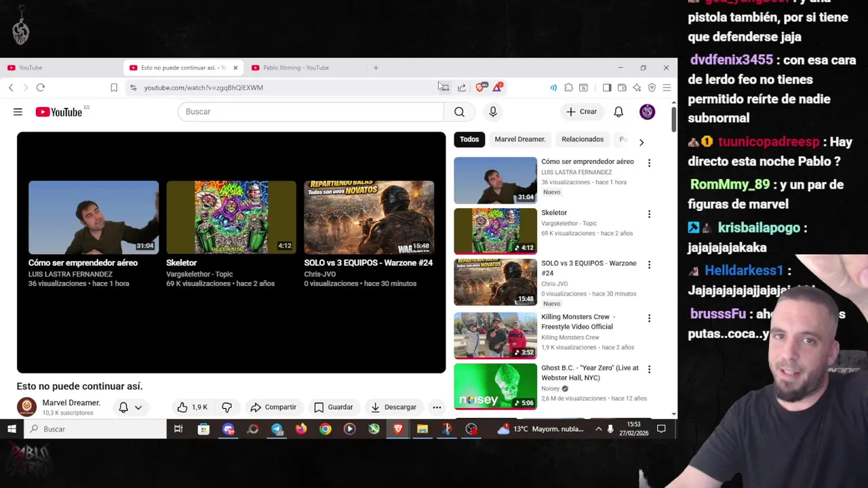Dislike the video with thumbs down
The image size is (868, 488).
pyautogui.click(x=227, y=407)
